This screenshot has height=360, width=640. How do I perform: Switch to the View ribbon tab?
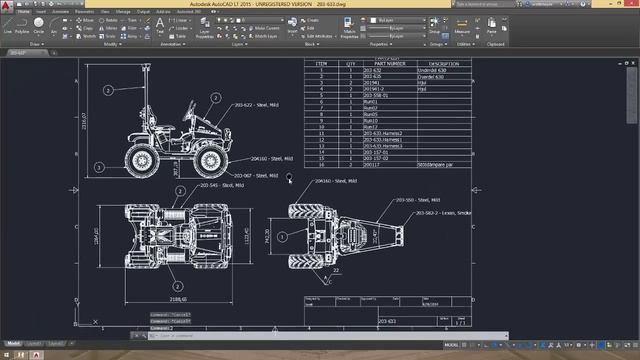click(x=105, y=12)
